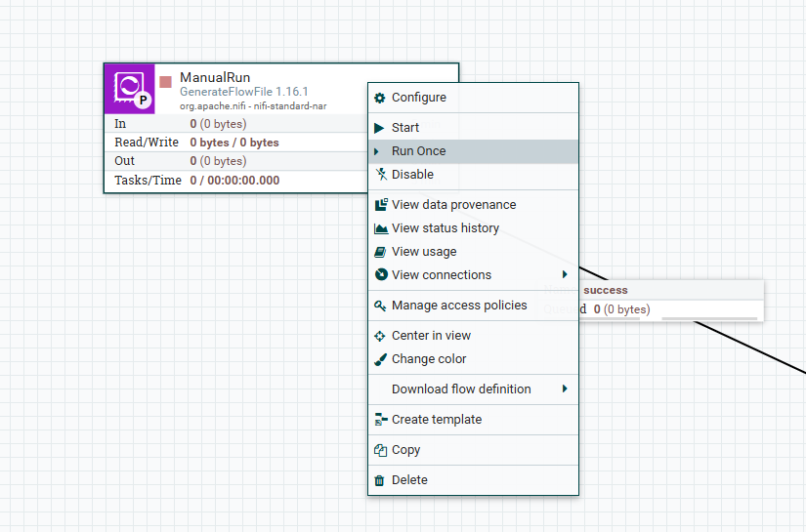Screen dimensions: 806x532
Task: Choose Disable from the menu
Action: 474,175
